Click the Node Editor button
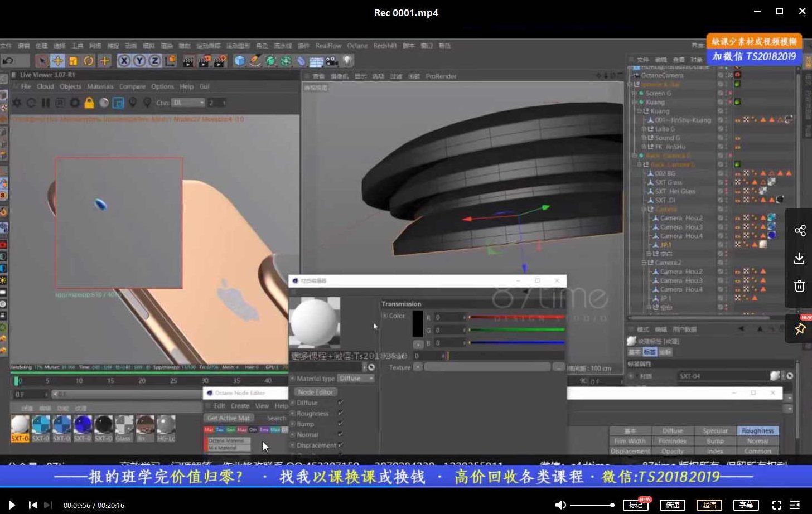 click(x=317, y=392)
